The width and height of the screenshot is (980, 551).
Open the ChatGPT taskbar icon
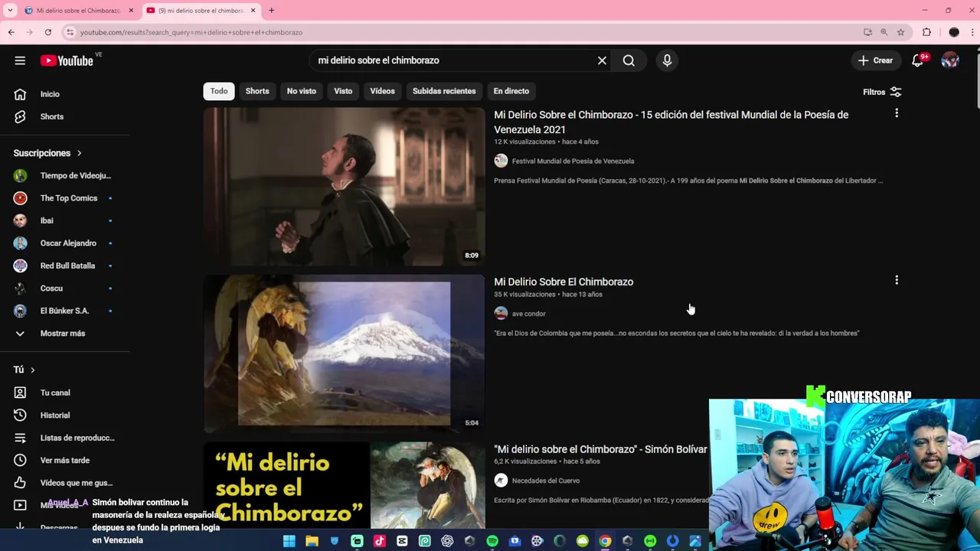tap(447, 541)
